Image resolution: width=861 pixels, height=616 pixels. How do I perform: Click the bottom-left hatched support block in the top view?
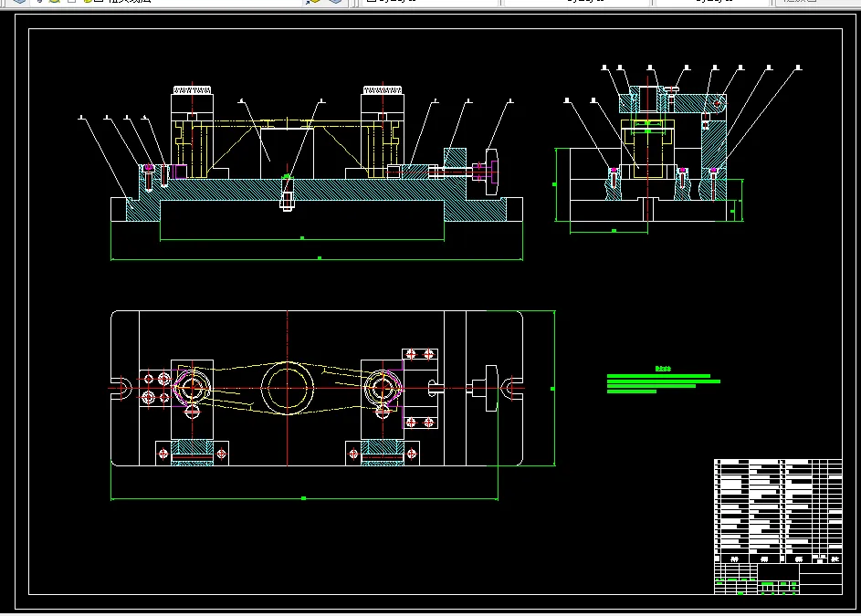[x=192, y=453]
